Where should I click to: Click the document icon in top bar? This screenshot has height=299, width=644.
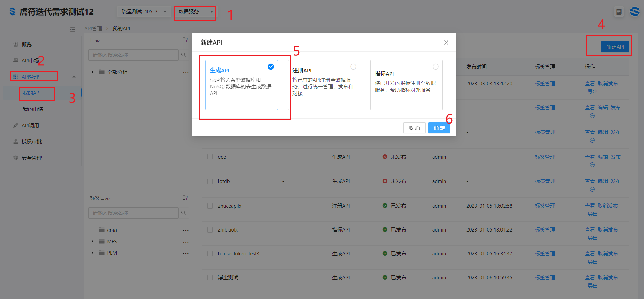coord(619,12)
